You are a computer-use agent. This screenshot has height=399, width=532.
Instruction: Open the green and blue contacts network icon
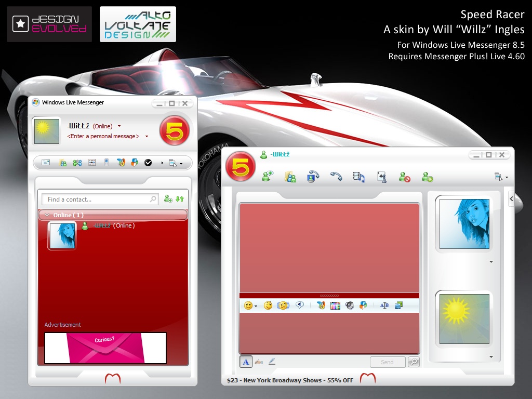pyautogui.click(x=77, y=163)
